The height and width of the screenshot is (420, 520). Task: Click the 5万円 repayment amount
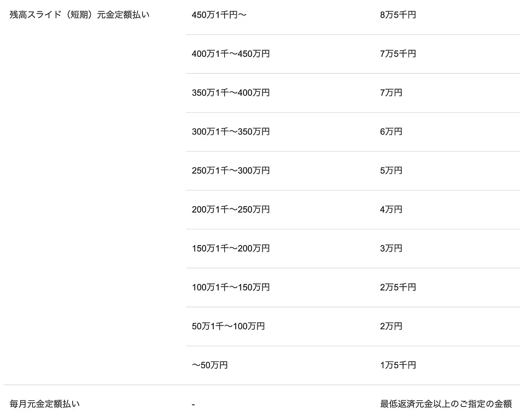click(391, 170)
